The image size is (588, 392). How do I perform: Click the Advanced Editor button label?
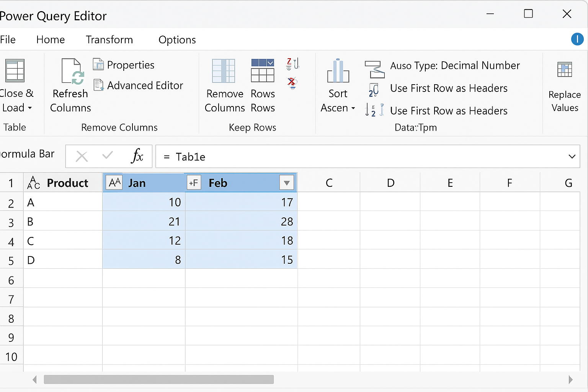tap(145, 85)
